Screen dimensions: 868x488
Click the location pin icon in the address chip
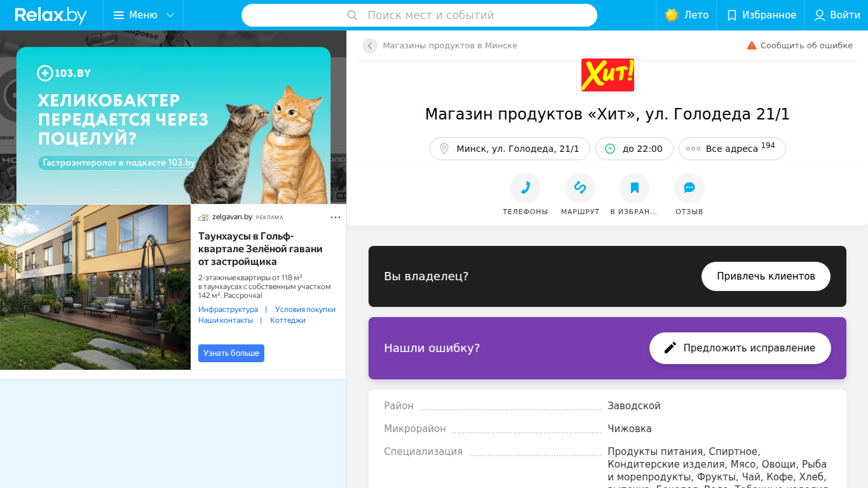(x=444, y=149)
